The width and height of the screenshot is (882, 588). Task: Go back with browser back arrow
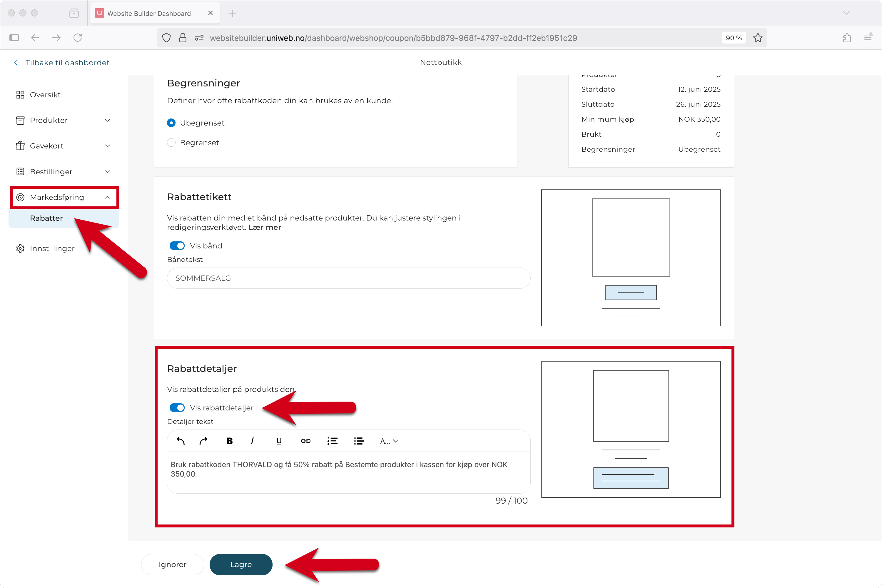[x=35, y=38]
